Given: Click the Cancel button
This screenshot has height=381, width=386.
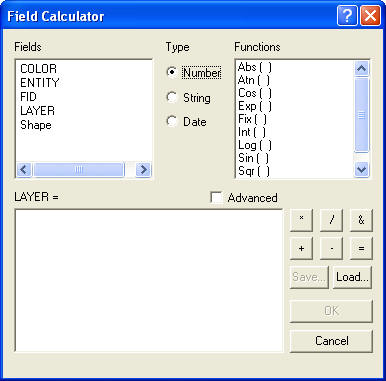Looking at the screenshot, I should tap(331, 341).
